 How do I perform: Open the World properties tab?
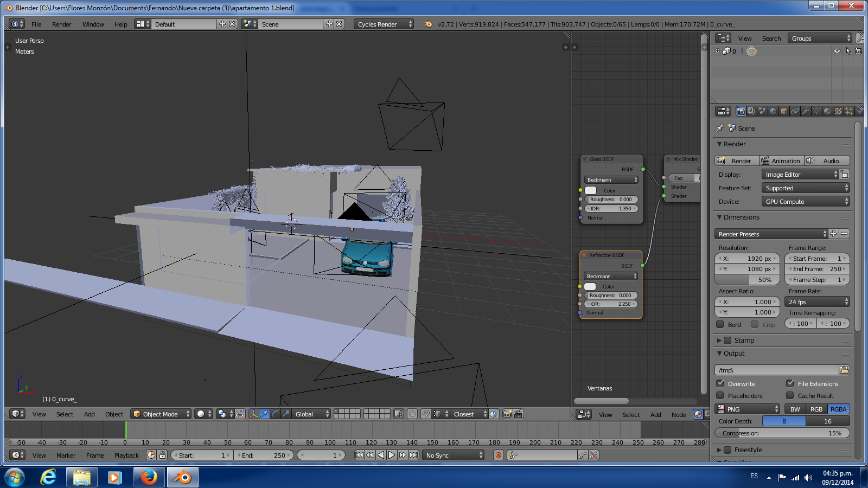point(773,111)
